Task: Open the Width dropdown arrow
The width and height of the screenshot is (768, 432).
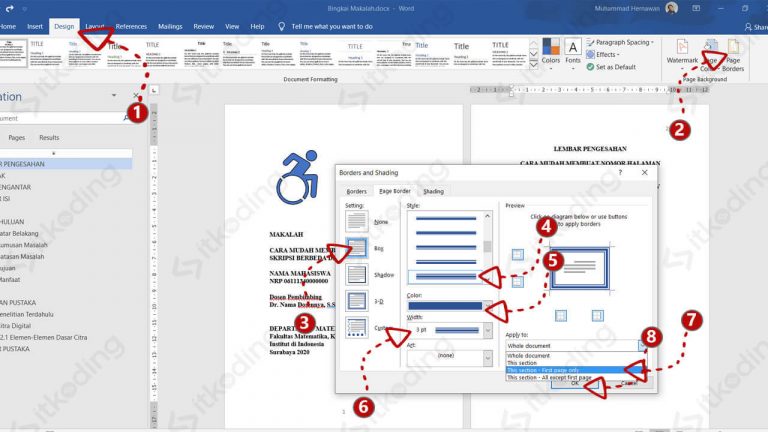Action: [487, 330]
